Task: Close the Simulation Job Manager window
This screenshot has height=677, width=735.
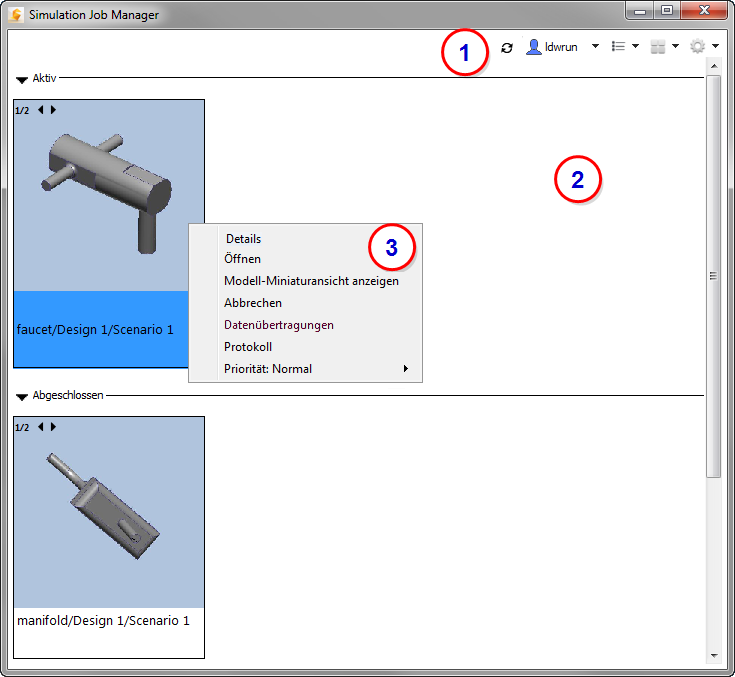Action: point(704,11)
